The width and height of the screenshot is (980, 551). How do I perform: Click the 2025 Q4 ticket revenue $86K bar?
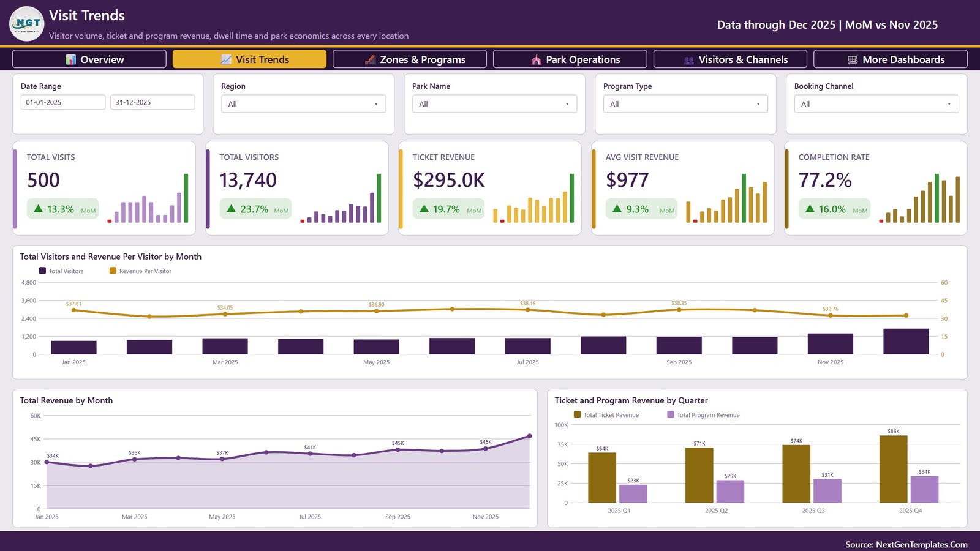[893, 469]
